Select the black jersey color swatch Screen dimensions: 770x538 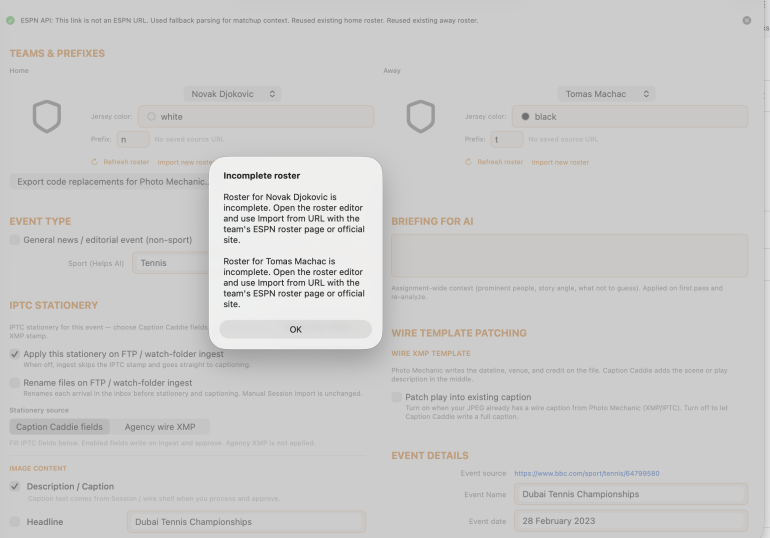tap(525, 116)
